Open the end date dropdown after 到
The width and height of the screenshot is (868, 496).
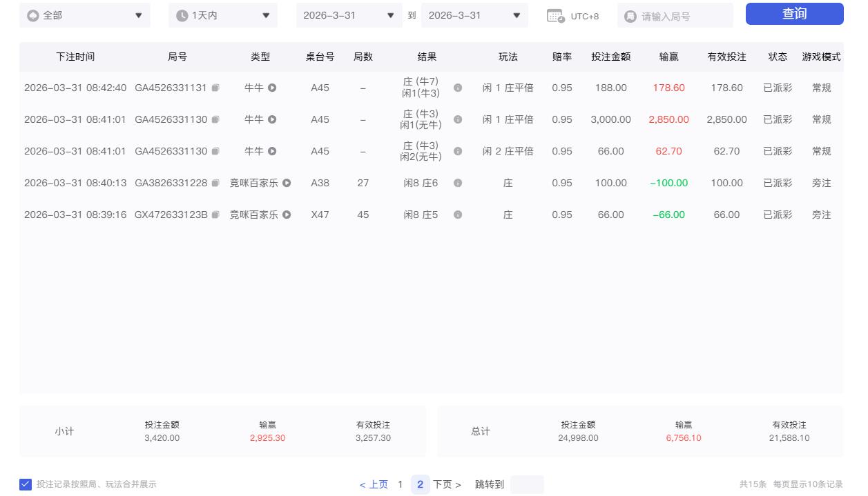pos(474,15)
